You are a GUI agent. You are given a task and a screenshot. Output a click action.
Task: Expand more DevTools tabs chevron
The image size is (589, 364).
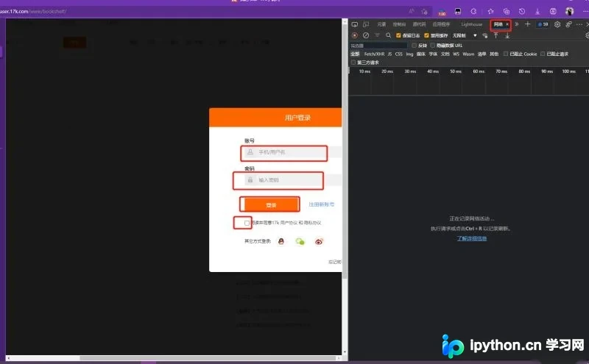pos(517,24)
